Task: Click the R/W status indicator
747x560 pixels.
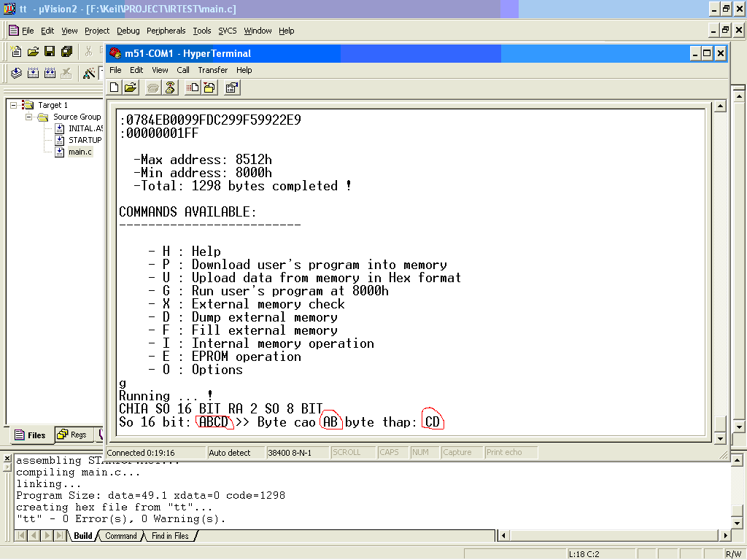Action: point(733,554)
